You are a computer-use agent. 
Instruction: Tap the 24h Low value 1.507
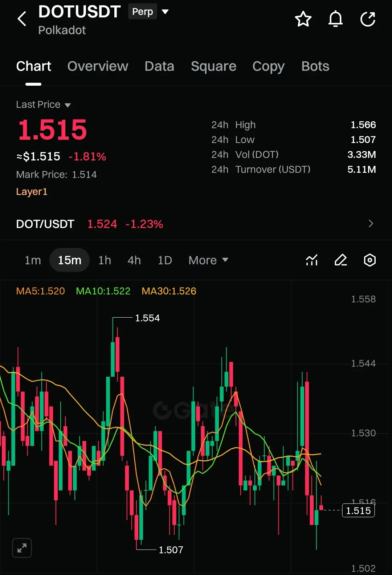coord(363,139)
